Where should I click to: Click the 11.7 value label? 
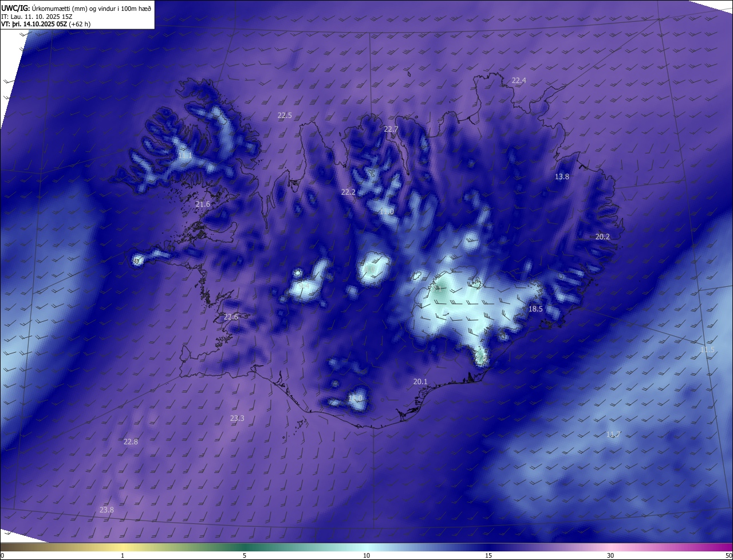[x=613, y=435]
